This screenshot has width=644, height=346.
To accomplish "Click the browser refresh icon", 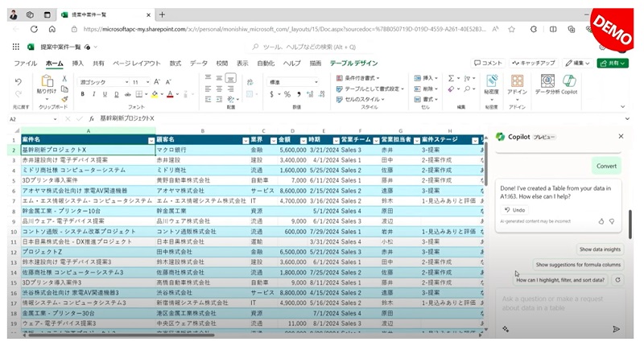I will [x=34, y=29].
